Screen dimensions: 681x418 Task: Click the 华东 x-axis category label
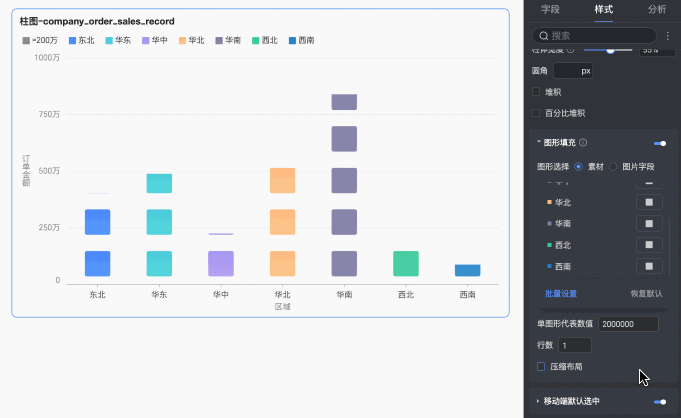click(x=159, y=295)
